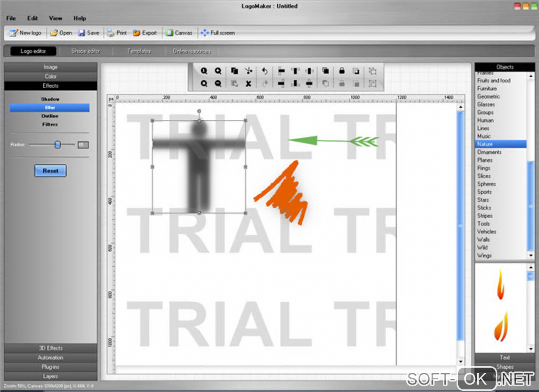Screen dimensions: 539x392
Task: Select the Shadow effect option
Action: pos(50,99)
